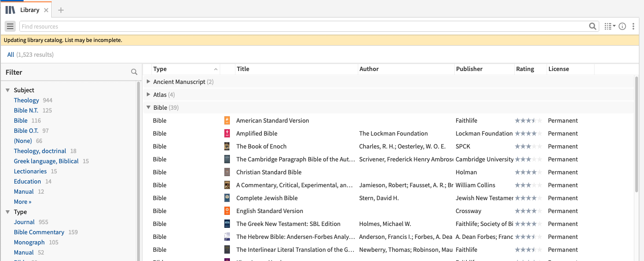
Task: Set rating stars for American Standard Version
Action: (529, 120)
